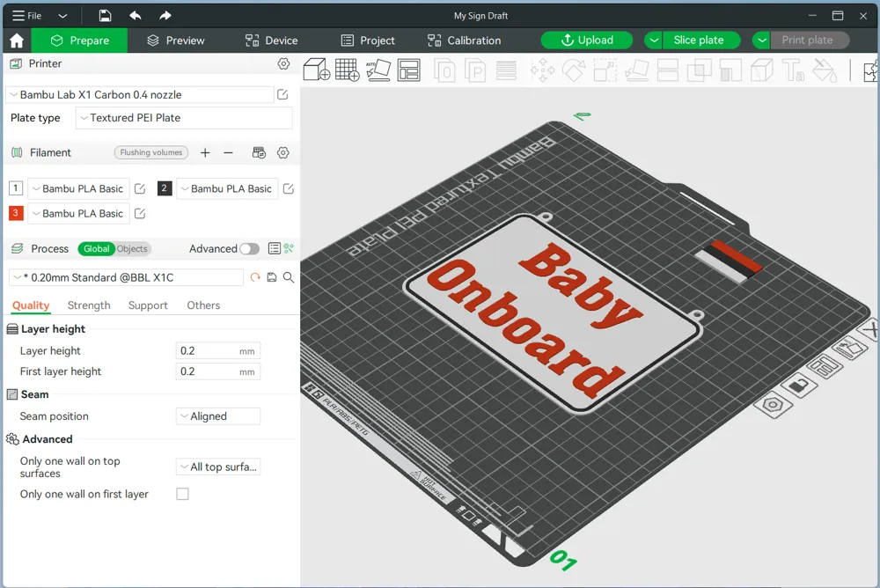Click the Flushing volumes button

(151, 153)
